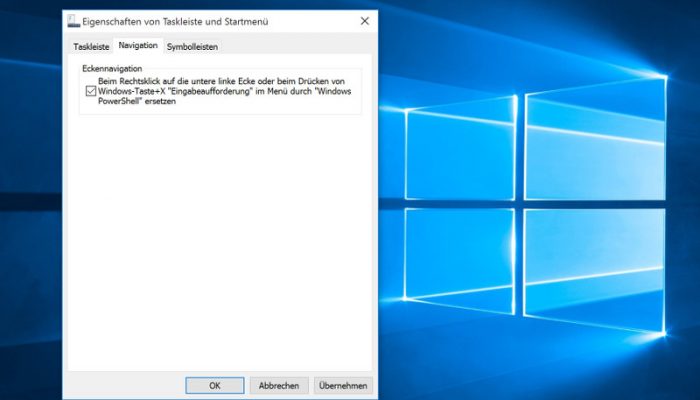
Task: Apply changes with Übernehmen button
Action: [x=343, y=385]
